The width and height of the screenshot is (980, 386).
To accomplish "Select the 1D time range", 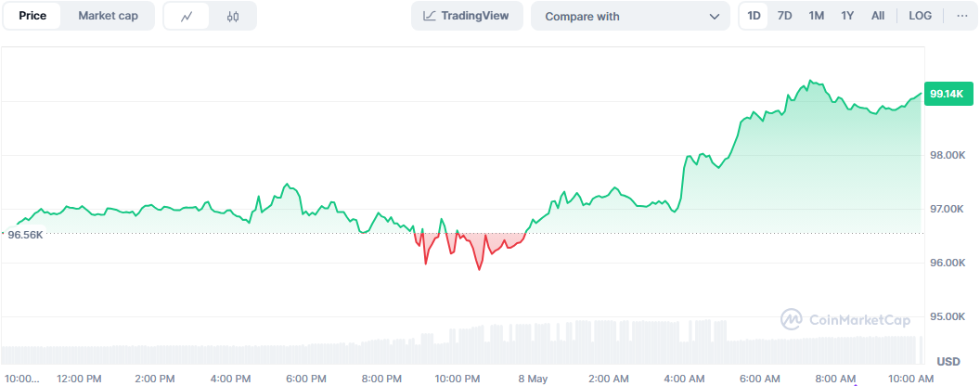I will click(x=754, y=16).
